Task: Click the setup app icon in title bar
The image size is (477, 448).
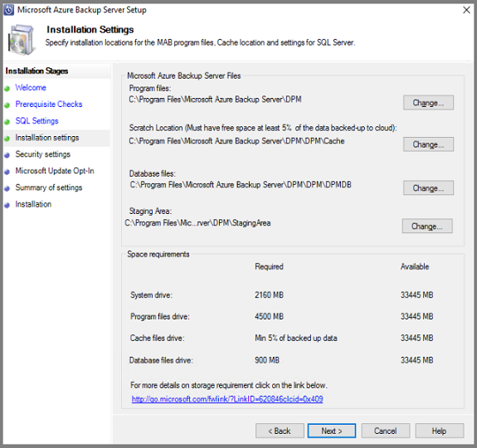Action: click(x=9, y=10)
